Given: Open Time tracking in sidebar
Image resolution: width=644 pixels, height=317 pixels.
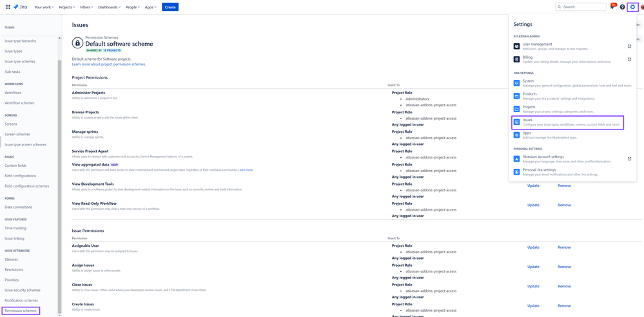Looking at the screenshot, I should point(14,228).
